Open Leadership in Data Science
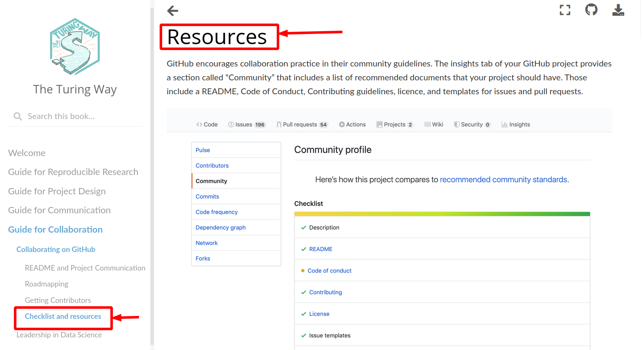Viewport: 644px width, 350px height. 59,335
